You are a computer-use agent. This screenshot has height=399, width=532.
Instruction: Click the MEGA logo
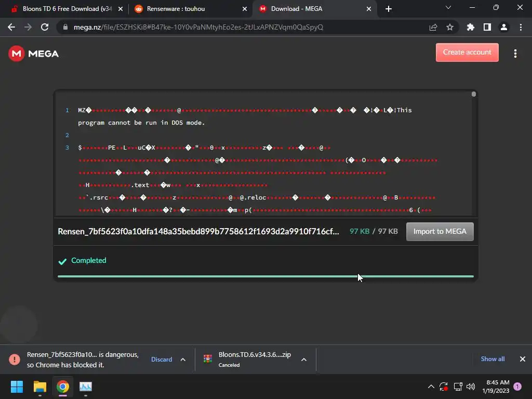pyautogui.click(x=33, y=54)
